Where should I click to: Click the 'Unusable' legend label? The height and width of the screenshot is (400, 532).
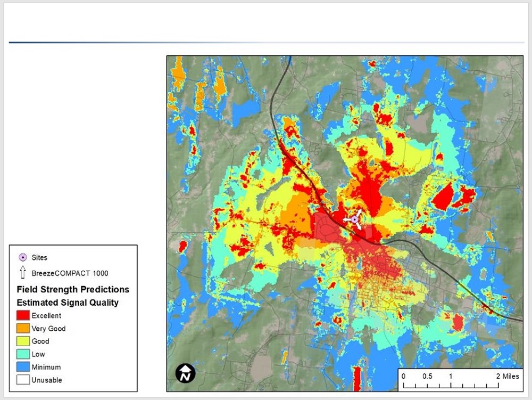tap(47, 380)
